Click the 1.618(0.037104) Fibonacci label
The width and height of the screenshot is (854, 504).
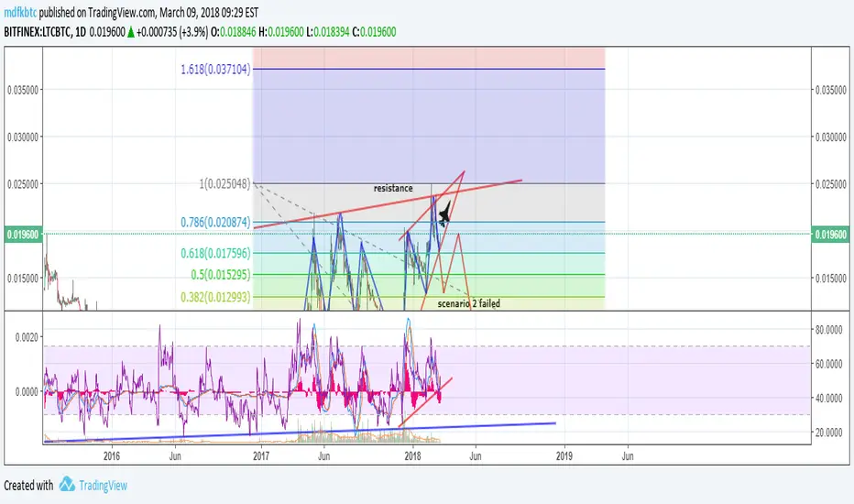click(215, 70)
